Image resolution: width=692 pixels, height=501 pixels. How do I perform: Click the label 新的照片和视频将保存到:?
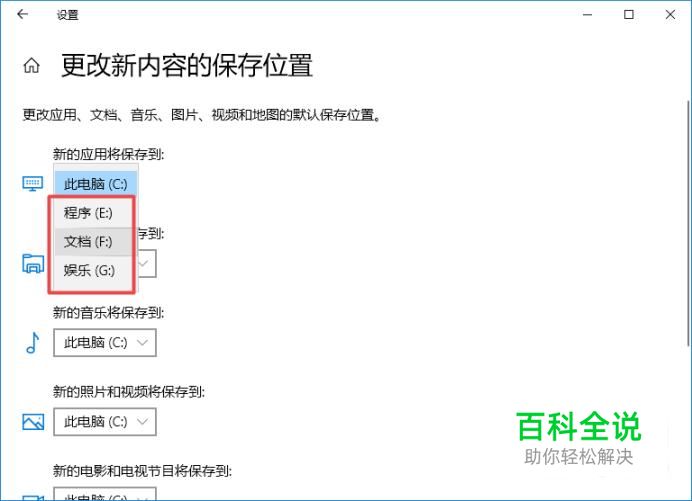pos(129,392)
